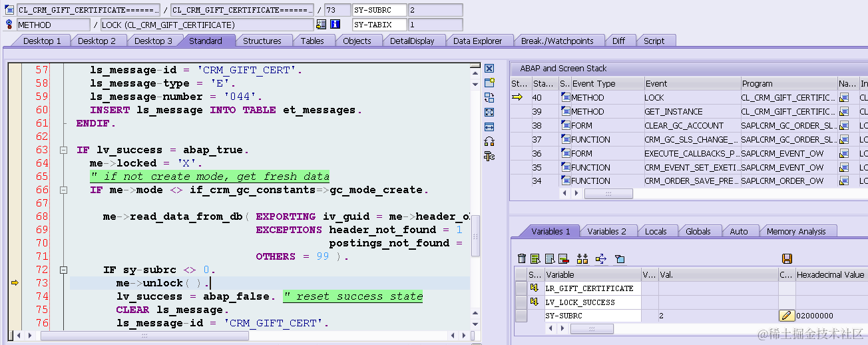Screen dimensions: 868x345
Task: Click the Hexadecimal Value column header
Action: 831,274
